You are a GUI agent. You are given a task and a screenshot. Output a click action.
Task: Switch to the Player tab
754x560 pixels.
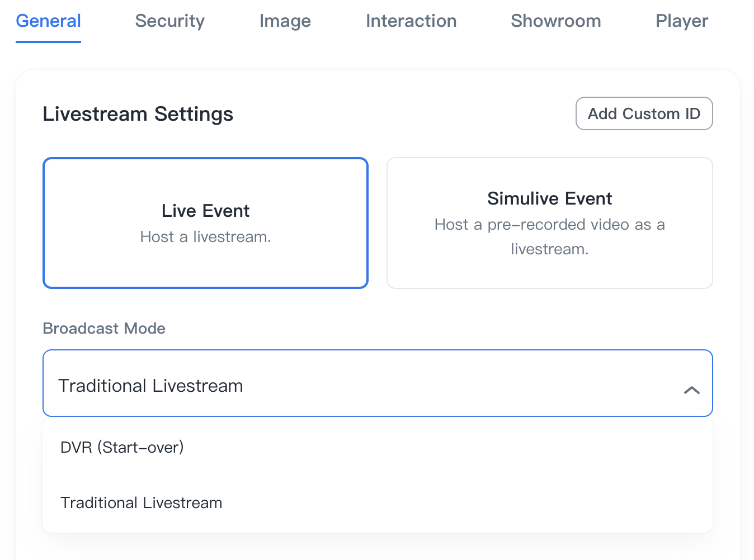click(x=681, y=21)
